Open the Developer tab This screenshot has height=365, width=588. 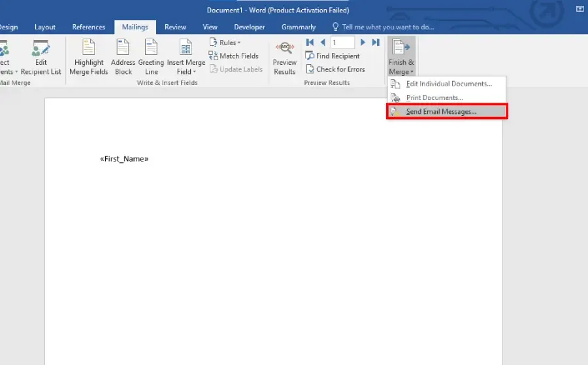pyautogui.click(x=250, y=27)
